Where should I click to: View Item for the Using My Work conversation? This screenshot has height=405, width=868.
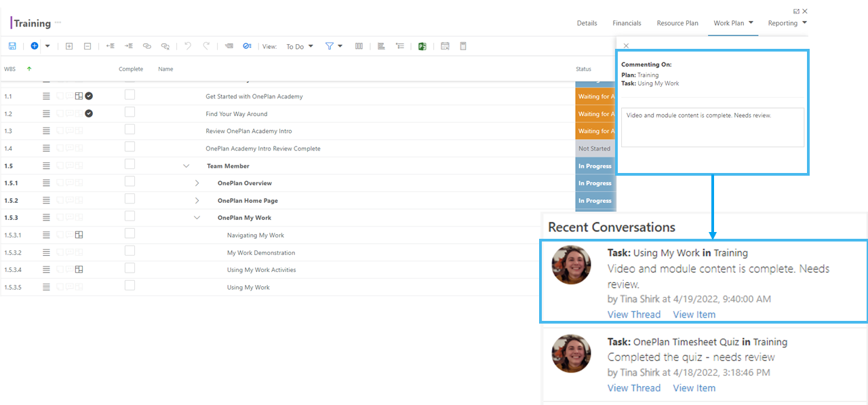coord(694,314)
